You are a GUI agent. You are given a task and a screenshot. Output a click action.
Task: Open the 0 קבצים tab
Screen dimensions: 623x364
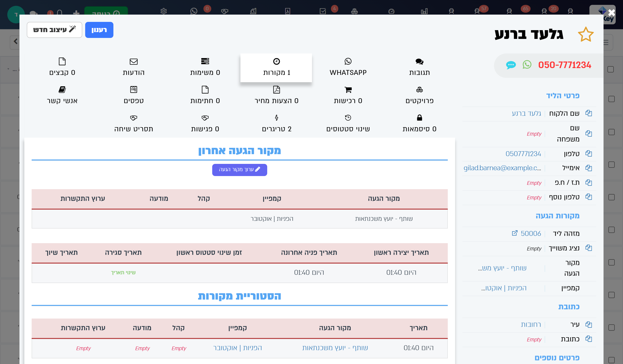pos(62,68)
